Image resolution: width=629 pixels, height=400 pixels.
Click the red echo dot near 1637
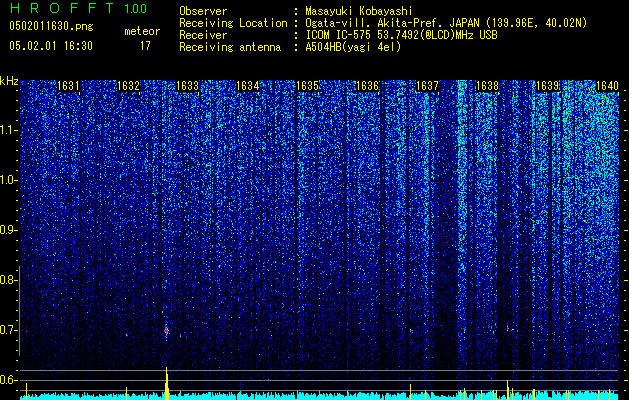click(411, 331)
